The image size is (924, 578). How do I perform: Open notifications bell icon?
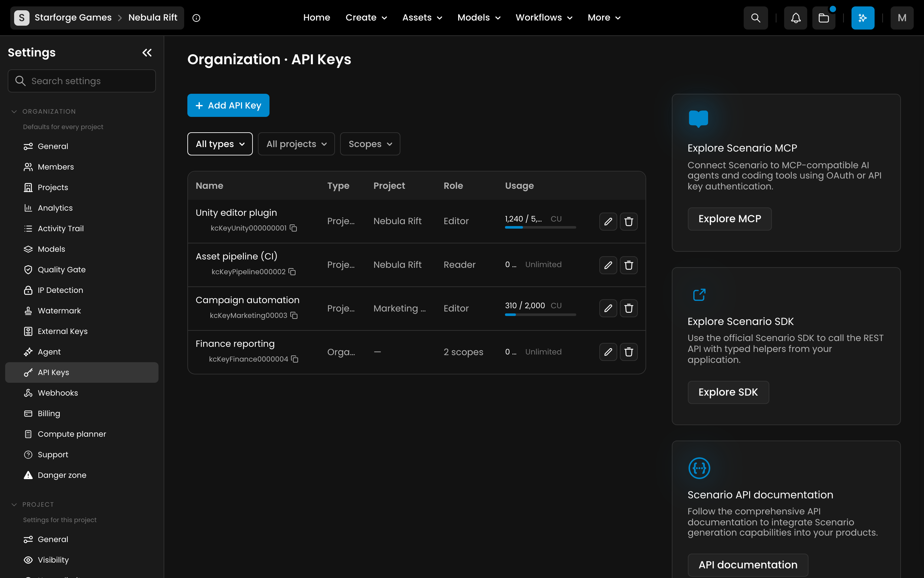[796, 18]
